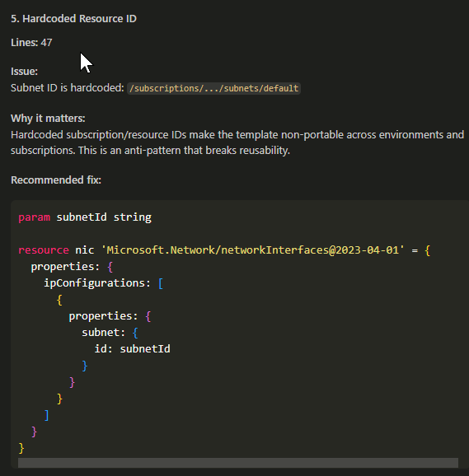Image resolution: width=469 pixels, height=476 pixels.
Task: Click the sentence 'Subnet ID is hardcoded:'
Action: coord(68,88)
